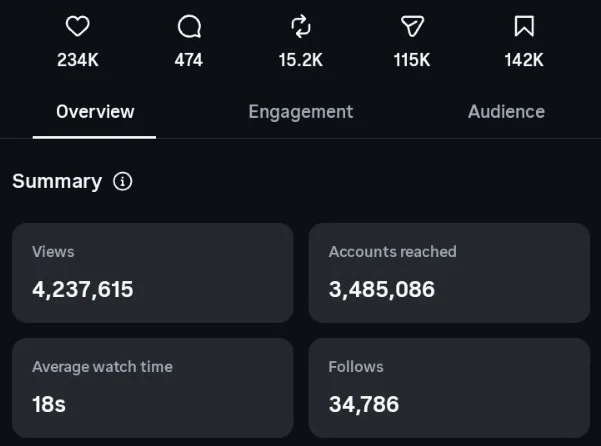Open the Engagement tab
This screenshot has width=601, height=446.
[300, 112]
